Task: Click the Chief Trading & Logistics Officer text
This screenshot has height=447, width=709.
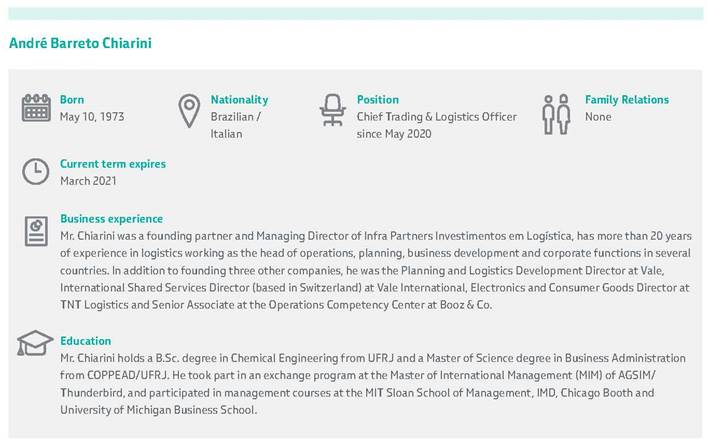Action: pyautogui.click(x=437, y=117)
